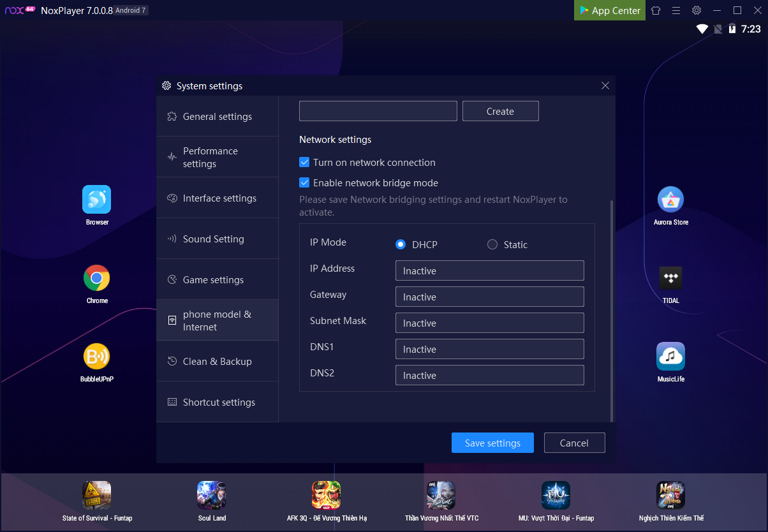Open the Browser app icon
Screen dimensions: 768x532
coord(96,200)
